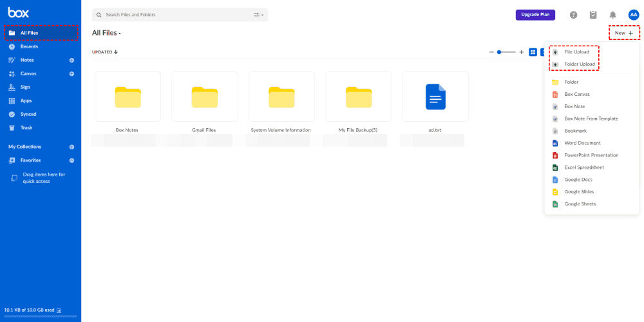
Task: Open the Box Notes folder
Action: point(128,97)
